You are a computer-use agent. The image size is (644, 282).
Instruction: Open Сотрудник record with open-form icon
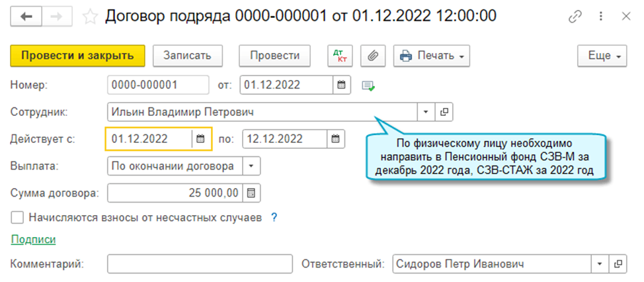click(x=445, y=112)
